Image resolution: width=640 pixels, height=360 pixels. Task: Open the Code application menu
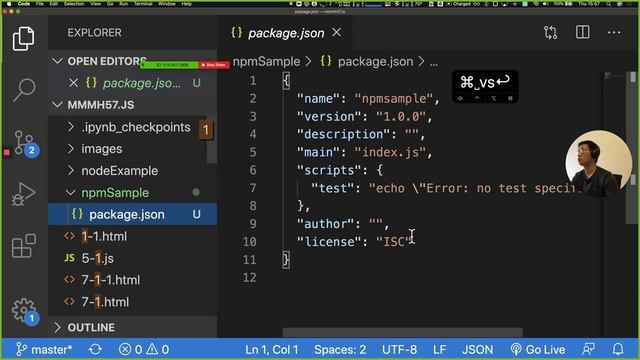[x=24, y=4]
